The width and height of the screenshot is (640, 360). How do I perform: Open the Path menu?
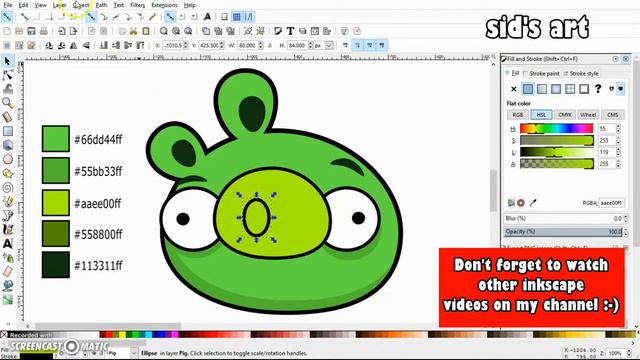tap(101, 5)
